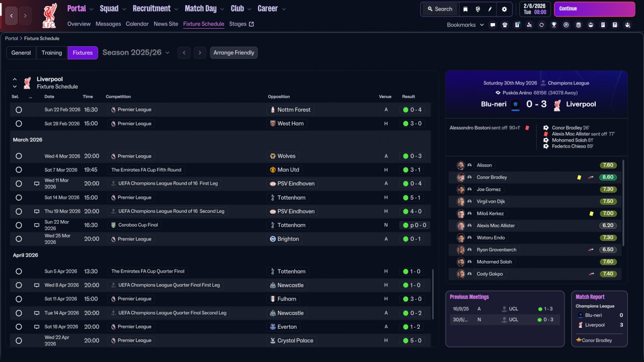The width and height of the screenshot is (644, 362).
Task: Open settings with the gear icon
Action: tap(505, 9)
